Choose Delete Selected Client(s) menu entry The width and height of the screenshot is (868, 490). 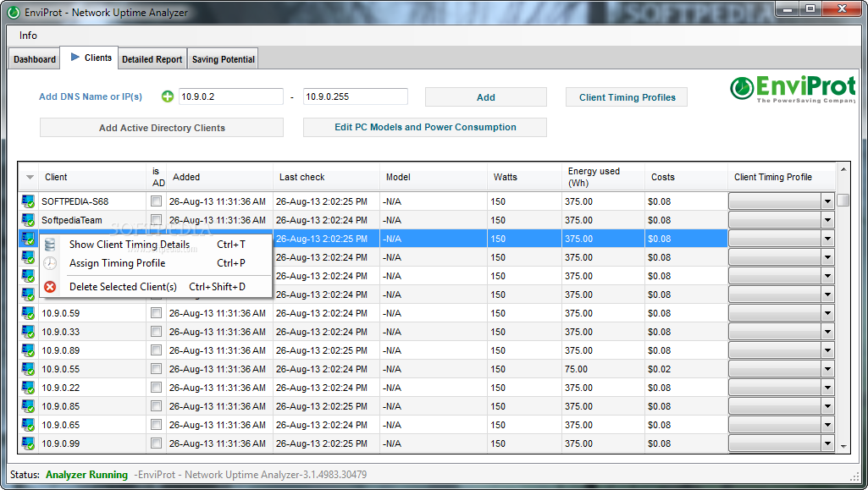(156, 287)
